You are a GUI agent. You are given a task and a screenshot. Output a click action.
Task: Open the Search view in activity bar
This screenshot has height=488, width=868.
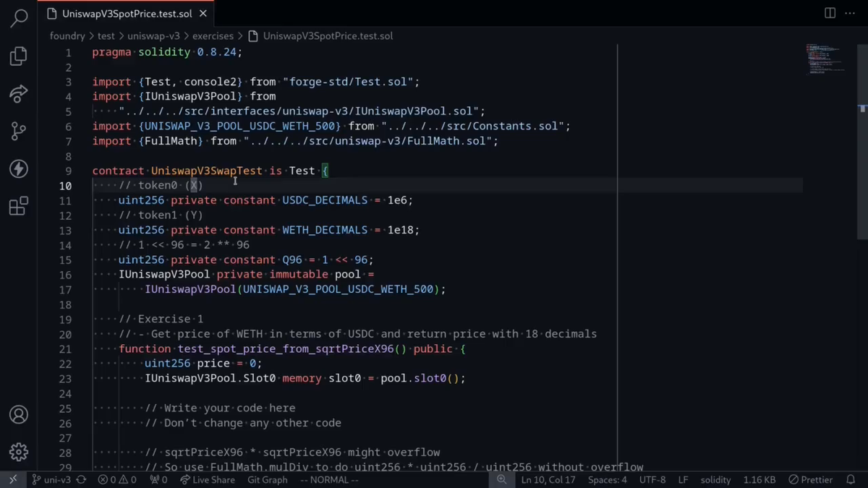(19, 18)
